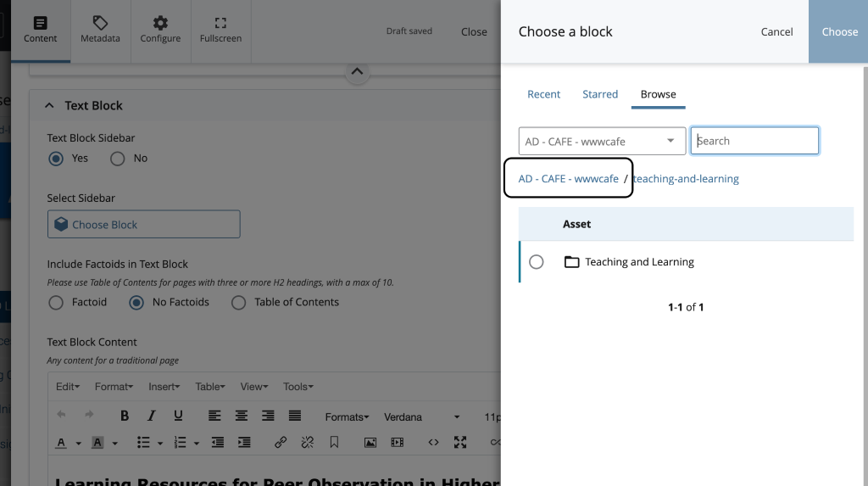Select the Teaching and Learning radio button
This screenshot has width=868, height=486.
[x=536, y=262]
